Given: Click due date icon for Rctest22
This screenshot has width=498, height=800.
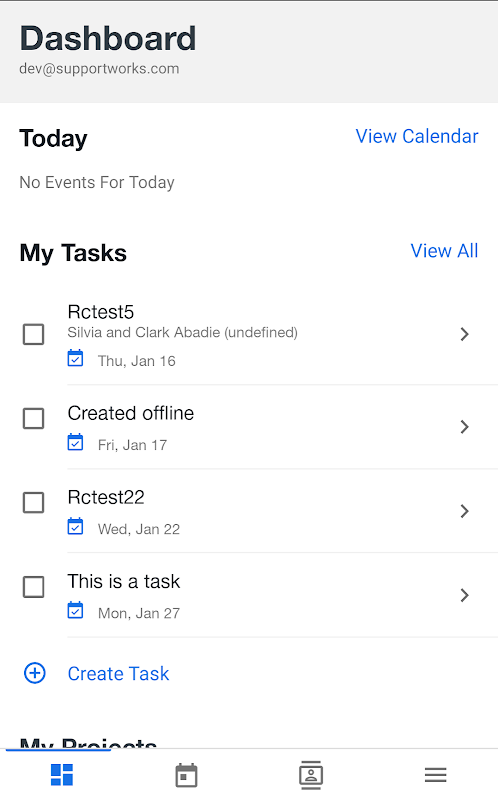Looking at the screenshot, I should [x=76, y=527].
